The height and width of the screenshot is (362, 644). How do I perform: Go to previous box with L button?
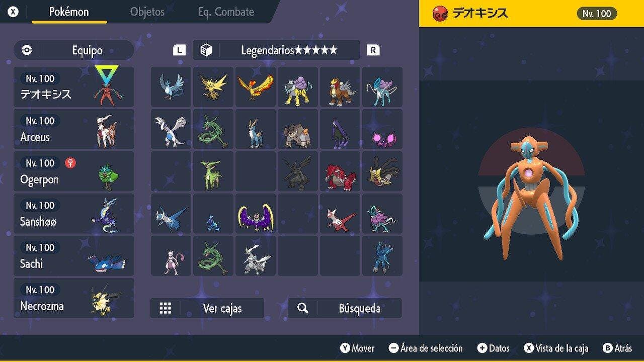179,50
